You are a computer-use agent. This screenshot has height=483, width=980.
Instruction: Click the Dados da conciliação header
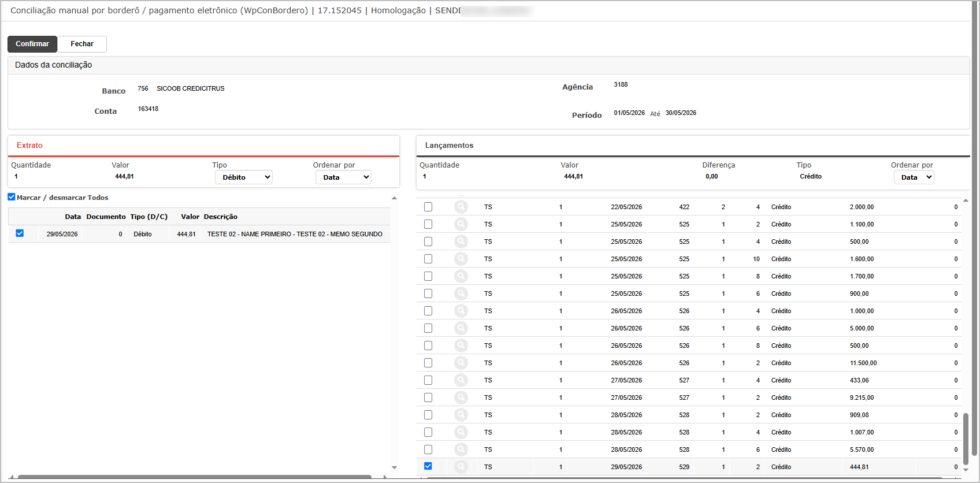[x=53, y=65]
